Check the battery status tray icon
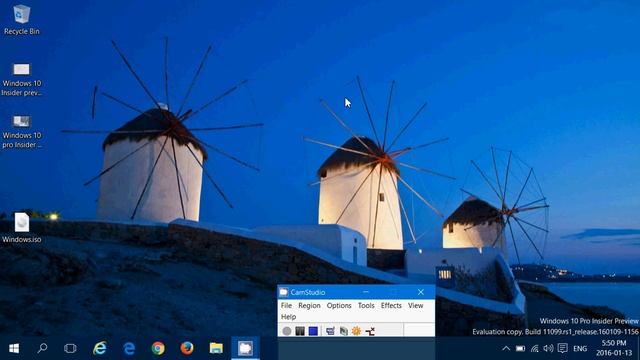 coord(520,349)
